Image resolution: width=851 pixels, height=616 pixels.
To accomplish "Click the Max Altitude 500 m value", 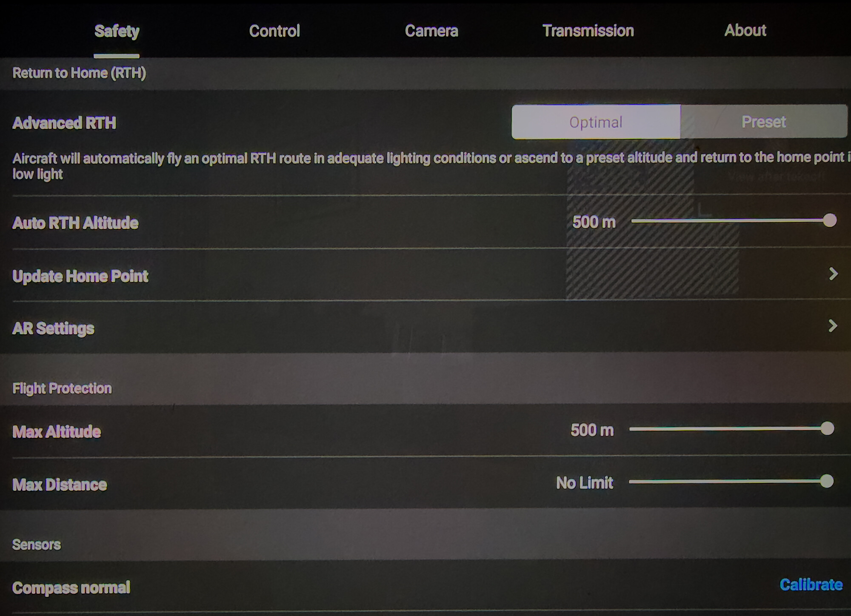I will point(592,430).
